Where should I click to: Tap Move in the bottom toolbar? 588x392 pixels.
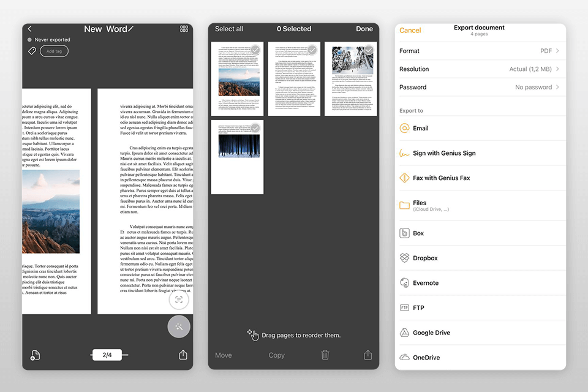coord(224,355)
